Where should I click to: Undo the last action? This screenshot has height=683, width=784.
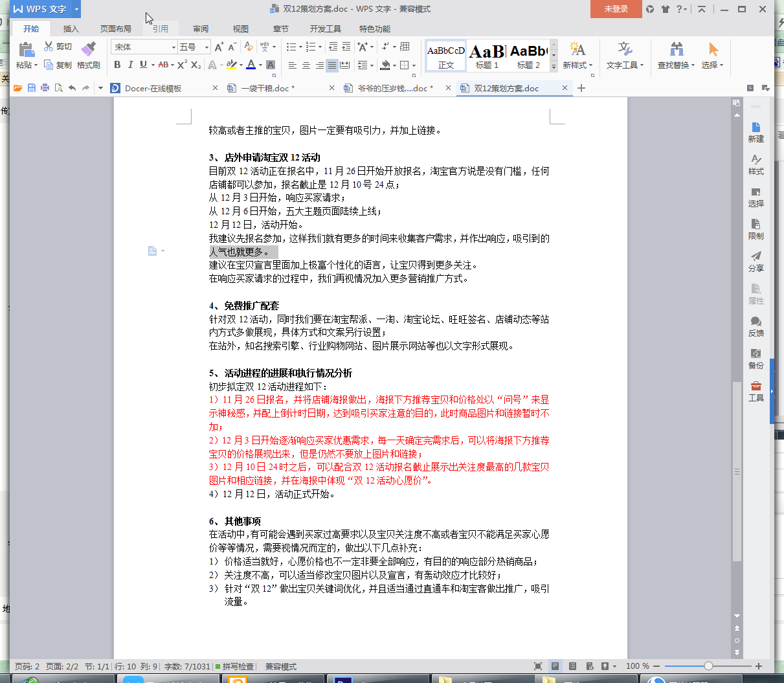72,88
